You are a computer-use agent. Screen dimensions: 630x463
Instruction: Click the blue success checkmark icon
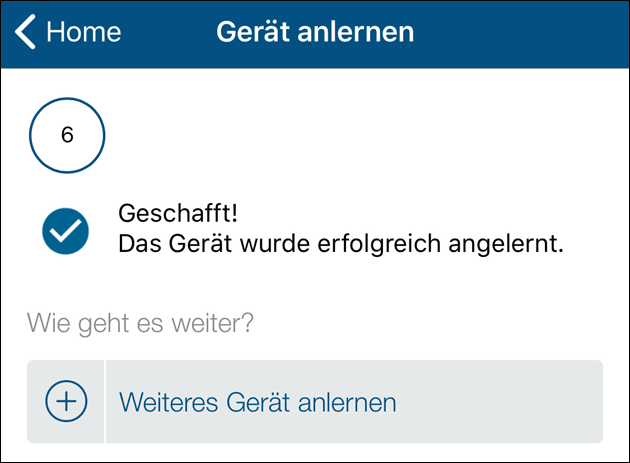coord(66,230)
